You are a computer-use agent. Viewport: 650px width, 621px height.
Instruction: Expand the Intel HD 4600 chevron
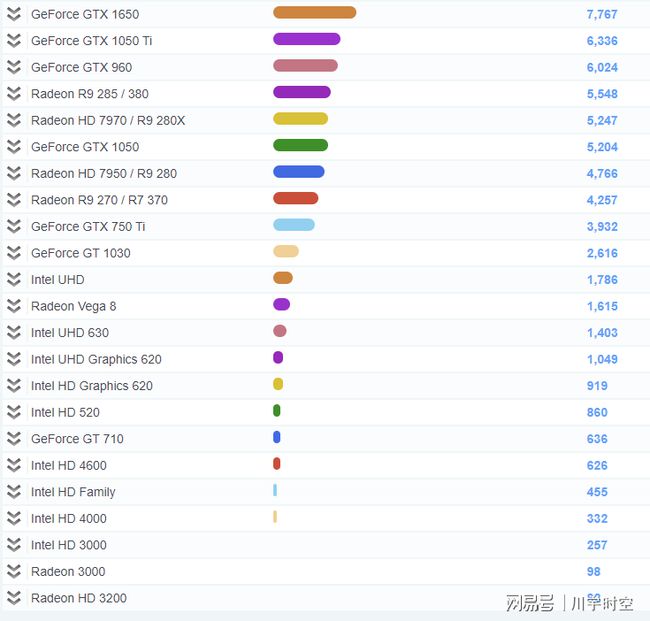pyautogui.click(x=14, y=465)
